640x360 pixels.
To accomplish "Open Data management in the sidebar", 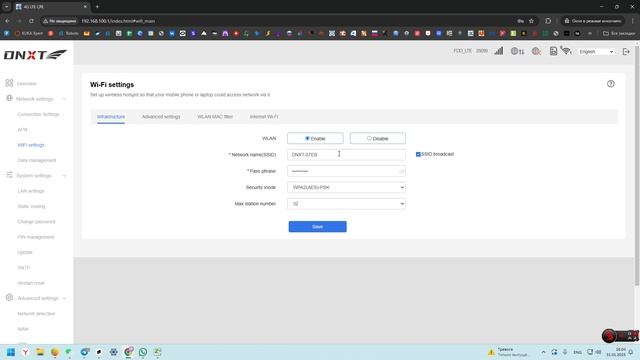I will [x=37, y=160].
